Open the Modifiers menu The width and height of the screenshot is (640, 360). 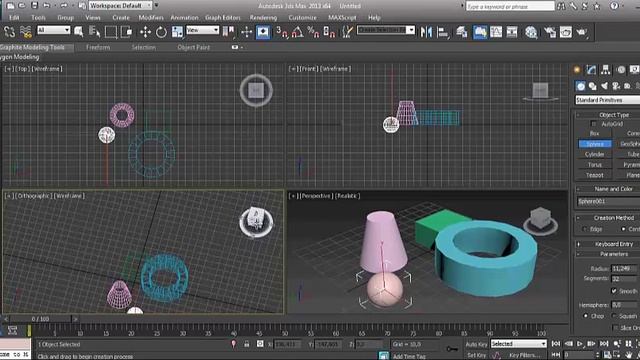coord(151,18)
